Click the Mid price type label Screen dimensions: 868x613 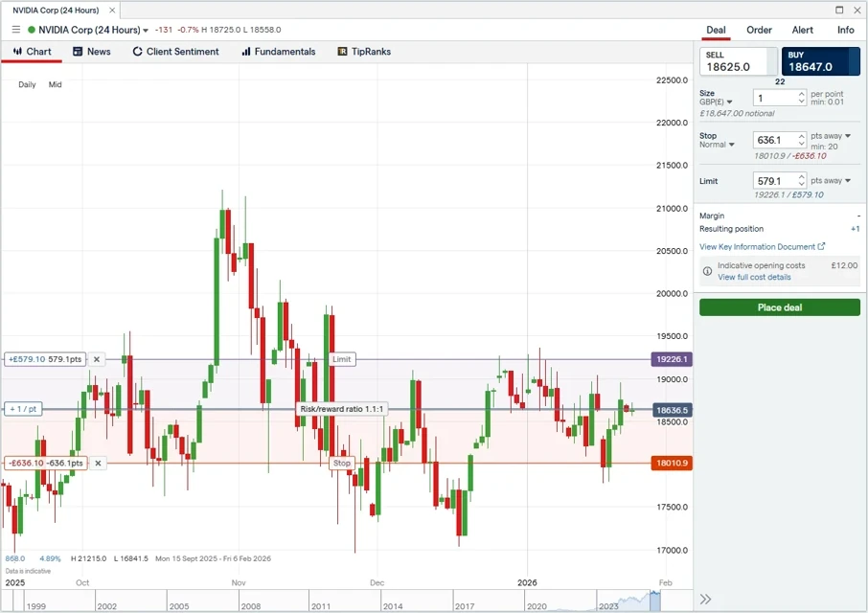point(56,84)
